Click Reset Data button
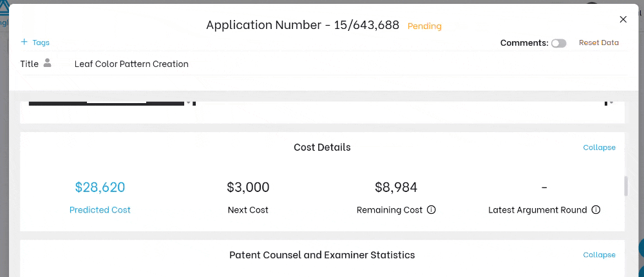The width and height of the screenshot is (644, 277). [599, 43]
